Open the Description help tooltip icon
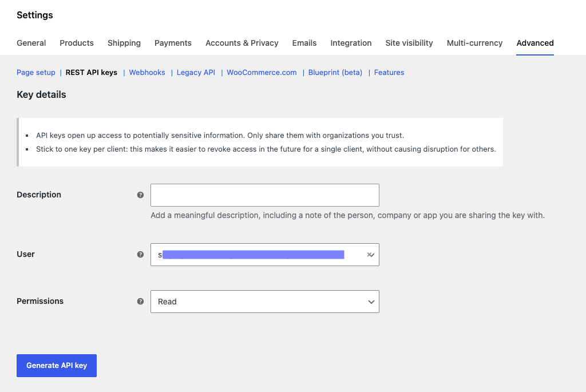586x392 pixels. click(140, 195)
